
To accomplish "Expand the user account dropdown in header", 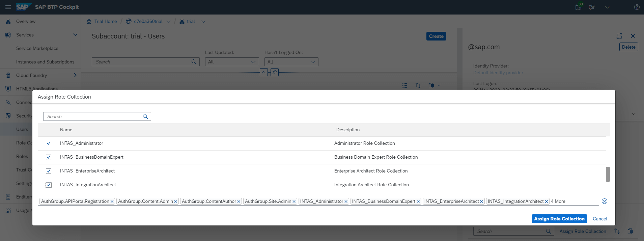I will [607, 7].
